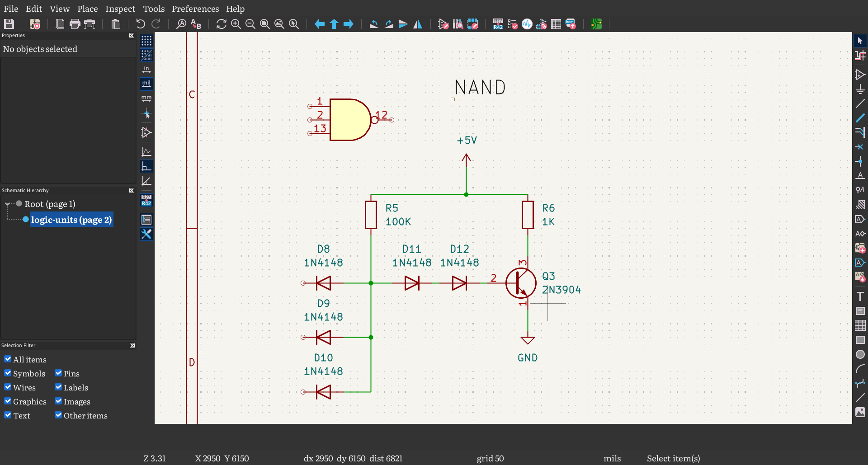
Task: Click the Undo arrow icon
Action: [x=141, y=24]
